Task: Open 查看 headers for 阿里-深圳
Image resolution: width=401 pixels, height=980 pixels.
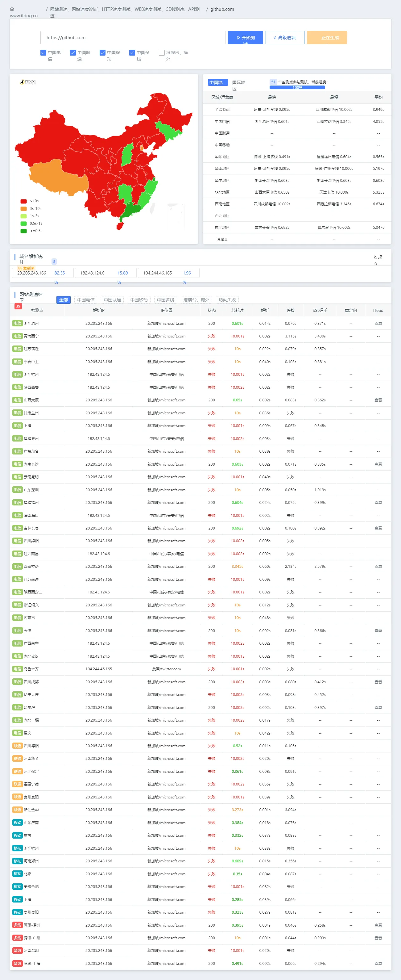Action: pyautogui.click(x=378, y=925)
